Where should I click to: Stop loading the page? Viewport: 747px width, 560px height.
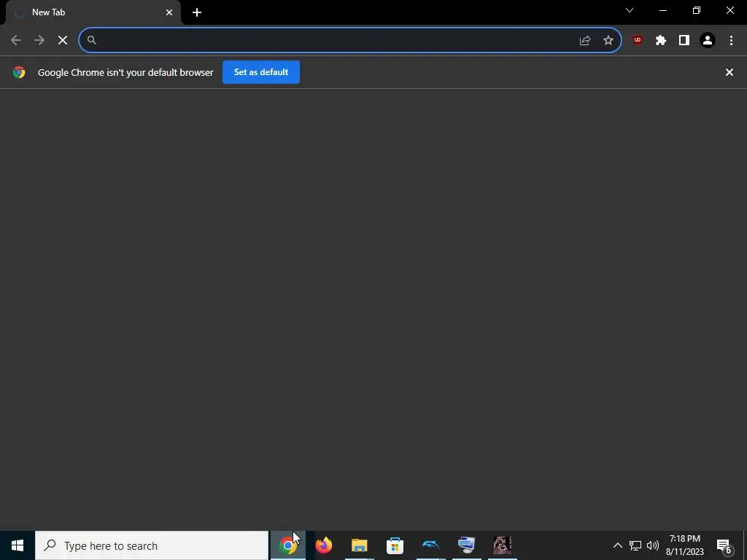pyautogui.click(x=63, y=41)
